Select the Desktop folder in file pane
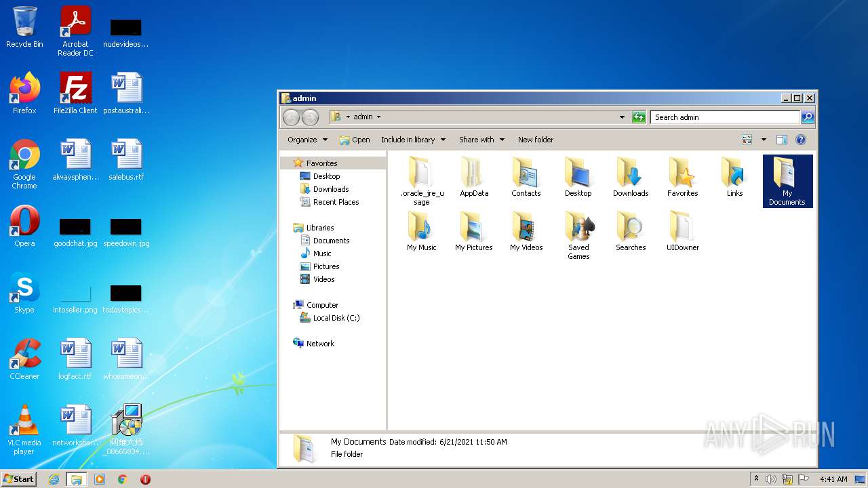The image size is (868, 488). 578,178
